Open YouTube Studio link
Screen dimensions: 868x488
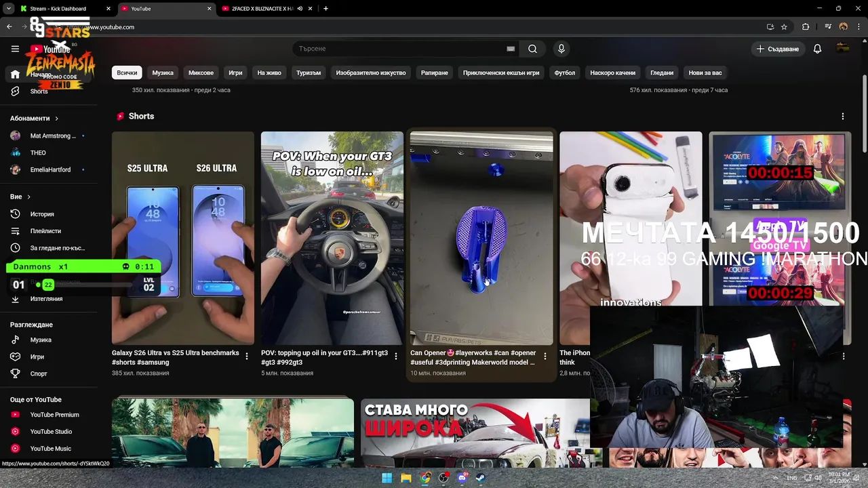(x=51, y=432)
